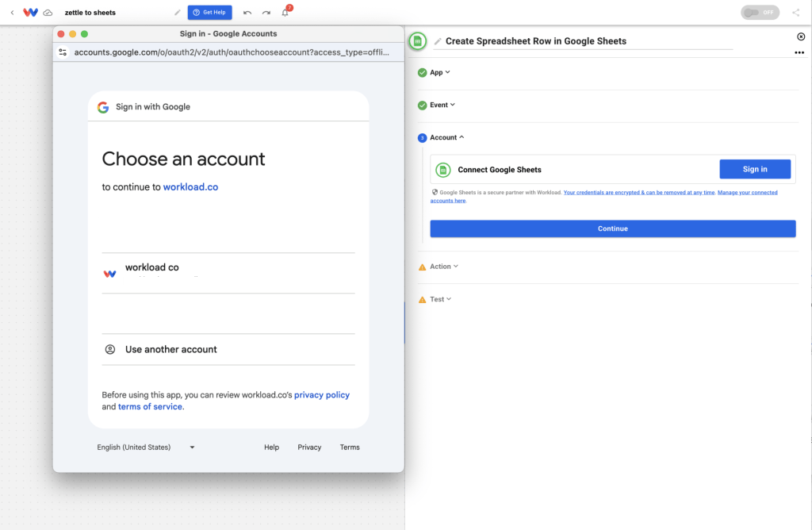This screenshot has width=812, height=530.
Task: Open the Workload logo home icon
Action: click(31, 13)
